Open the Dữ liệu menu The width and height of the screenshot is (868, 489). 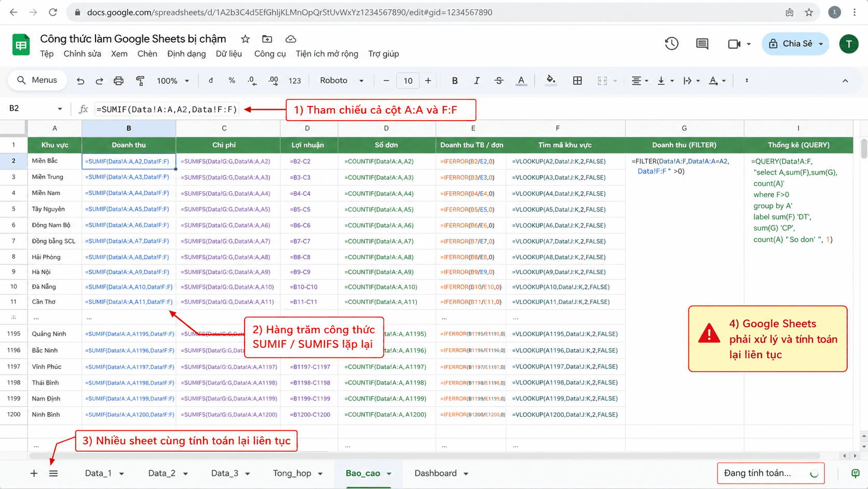pos(229,54)
